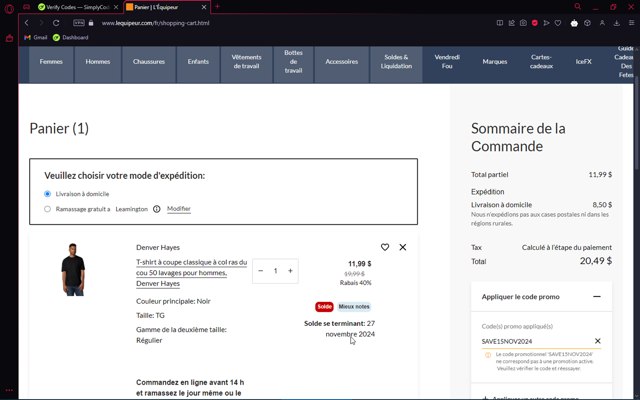Click the Modifier store link
The width and height of the screenshot is (640, 400).
coord(179,209)
